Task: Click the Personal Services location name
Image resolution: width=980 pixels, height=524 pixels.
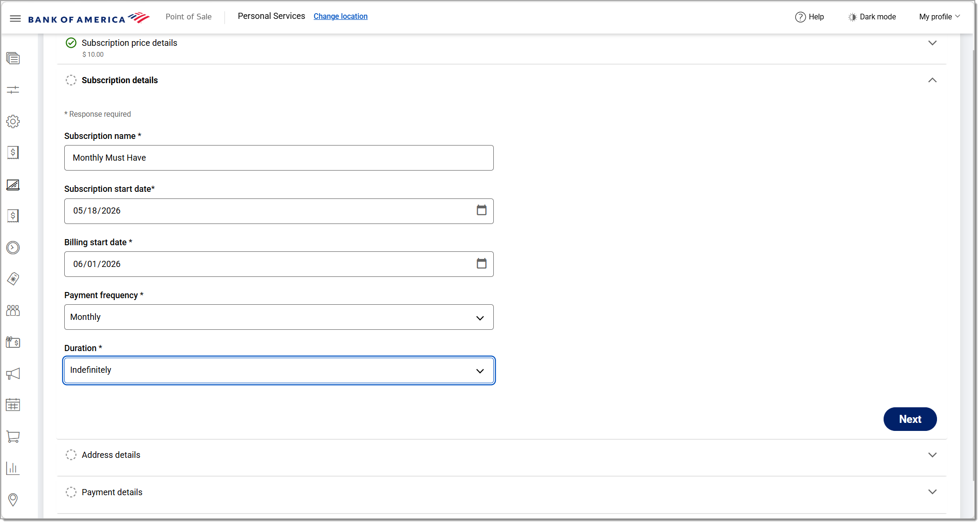Action: (271, 16)
